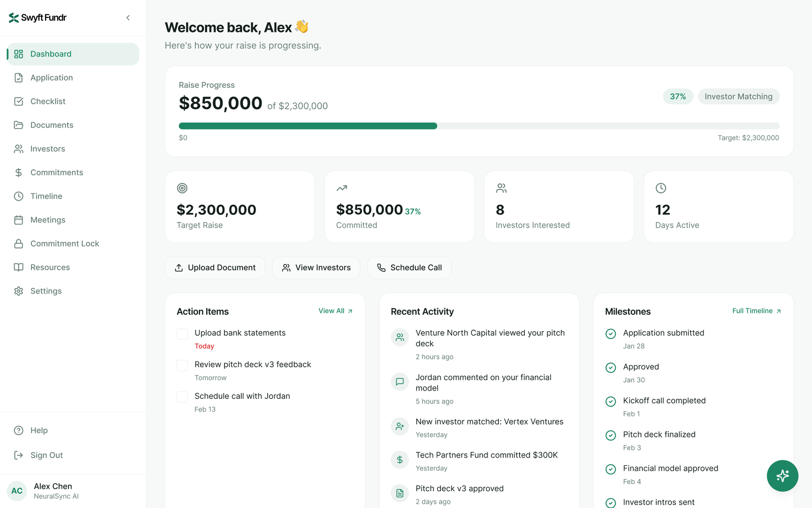
Task: Click the Documents folder icon in sidebar
Action: pos(19,125)
